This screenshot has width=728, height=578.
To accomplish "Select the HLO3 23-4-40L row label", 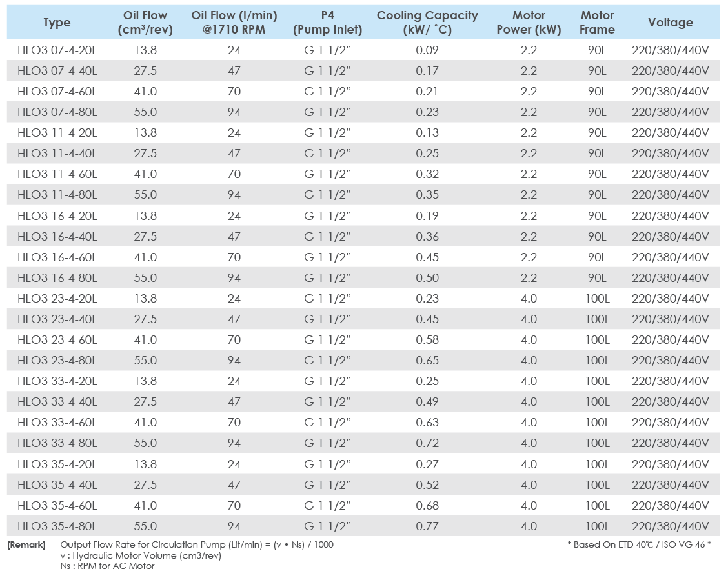I will 57,319.
